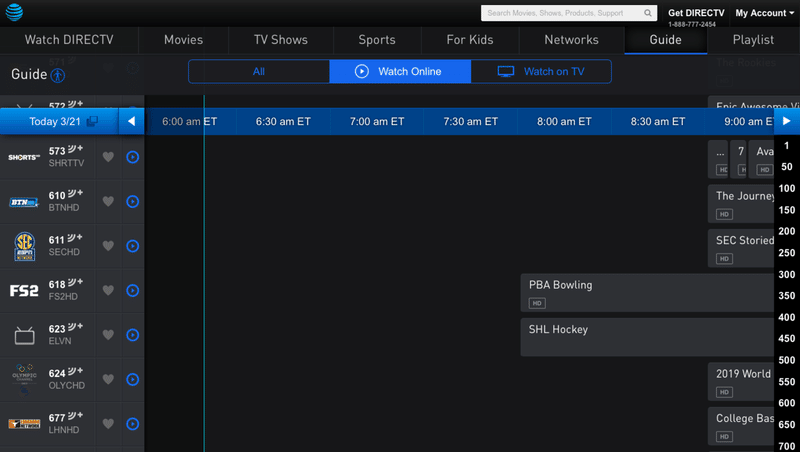Viewport: 800px width, 452px height.
Task: Click the AT&T globe logo
Action: coord(14,12)
